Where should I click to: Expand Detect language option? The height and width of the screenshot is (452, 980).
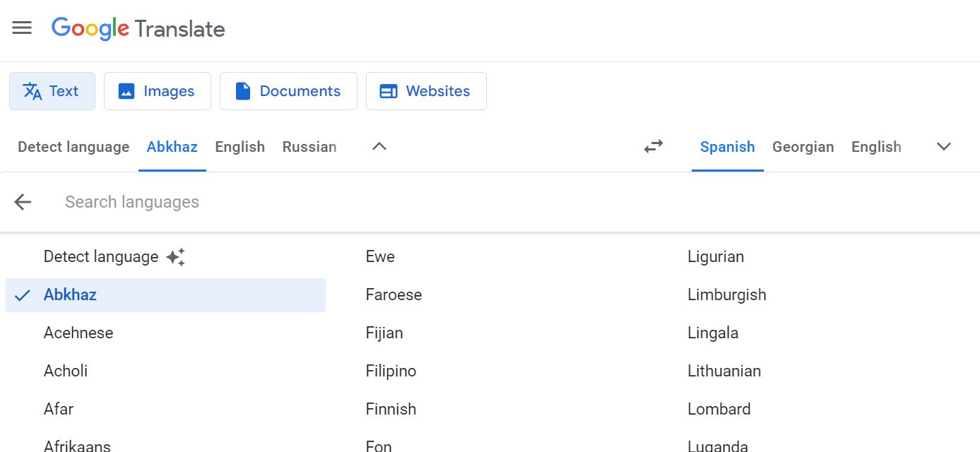(101, 256)
